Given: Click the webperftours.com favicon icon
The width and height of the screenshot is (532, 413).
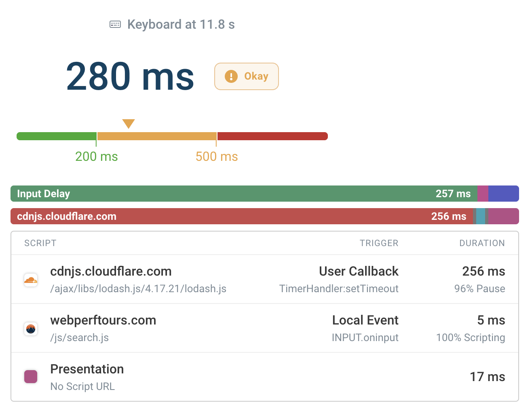Looking at the screenshot, I should (31, 329).
